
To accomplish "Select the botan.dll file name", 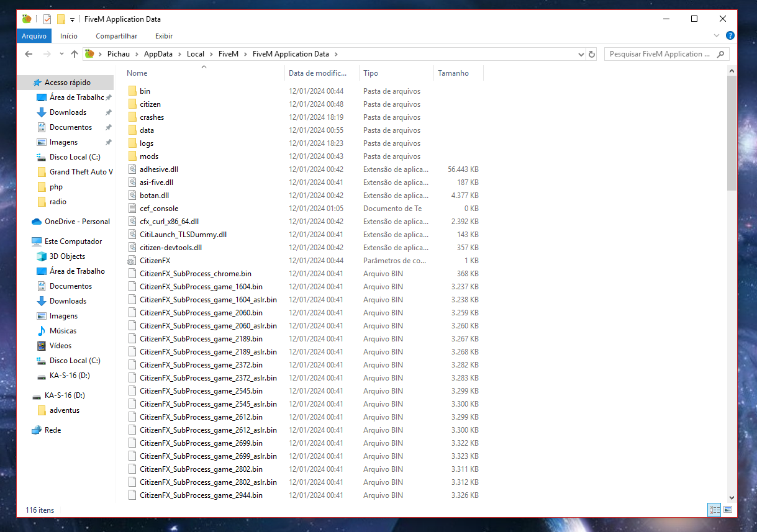I will 154,196.
